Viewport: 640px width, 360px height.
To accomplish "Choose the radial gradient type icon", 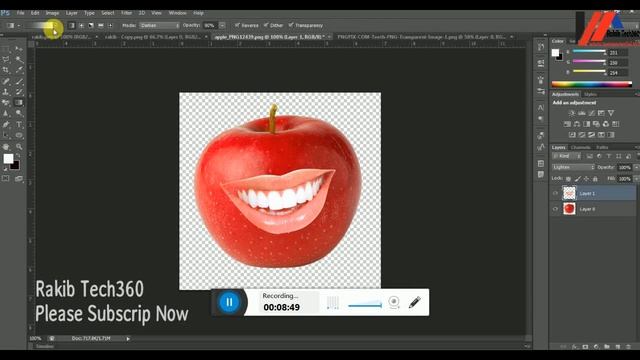I will tap(81, 25).
